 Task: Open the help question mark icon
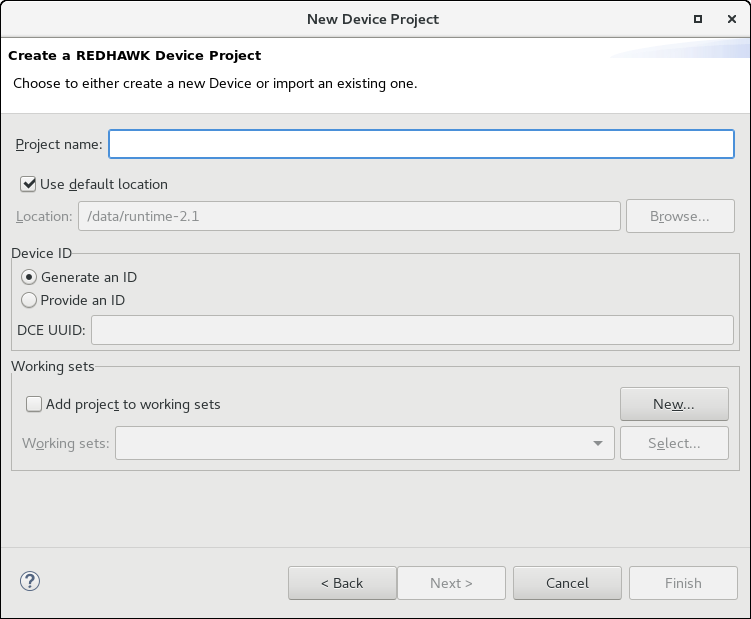click(29, 582)
